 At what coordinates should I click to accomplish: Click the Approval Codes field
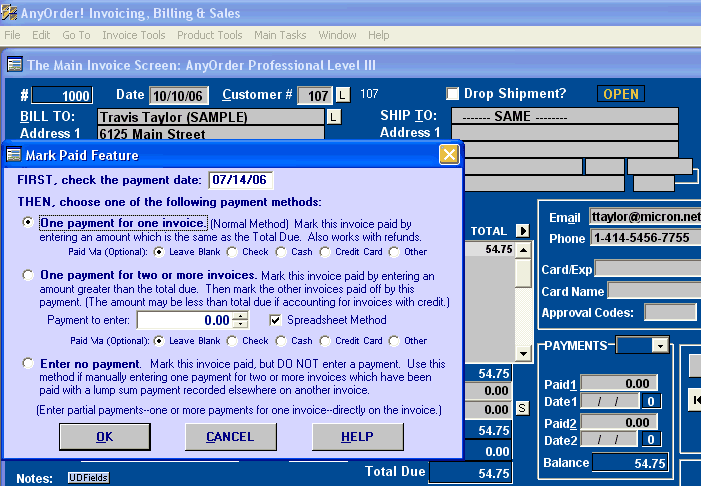point(670,312)
